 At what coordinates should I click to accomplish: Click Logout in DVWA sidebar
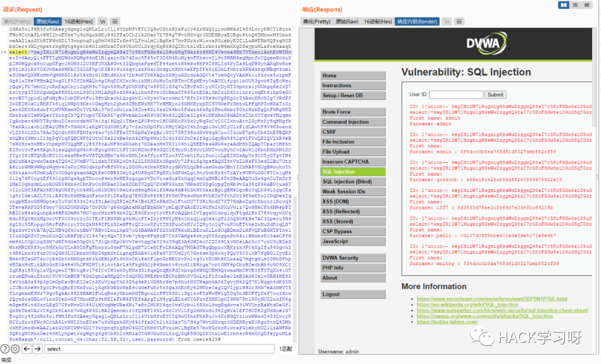coord(353,294)
